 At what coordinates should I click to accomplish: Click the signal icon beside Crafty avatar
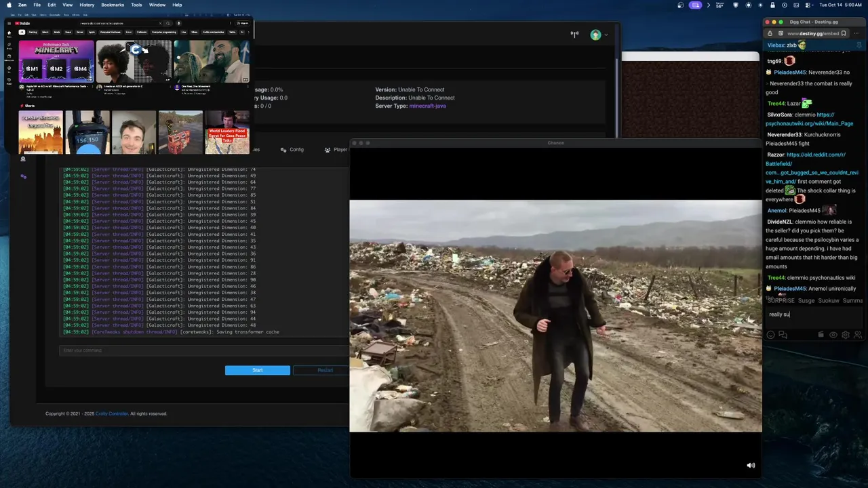click(574, 35)
